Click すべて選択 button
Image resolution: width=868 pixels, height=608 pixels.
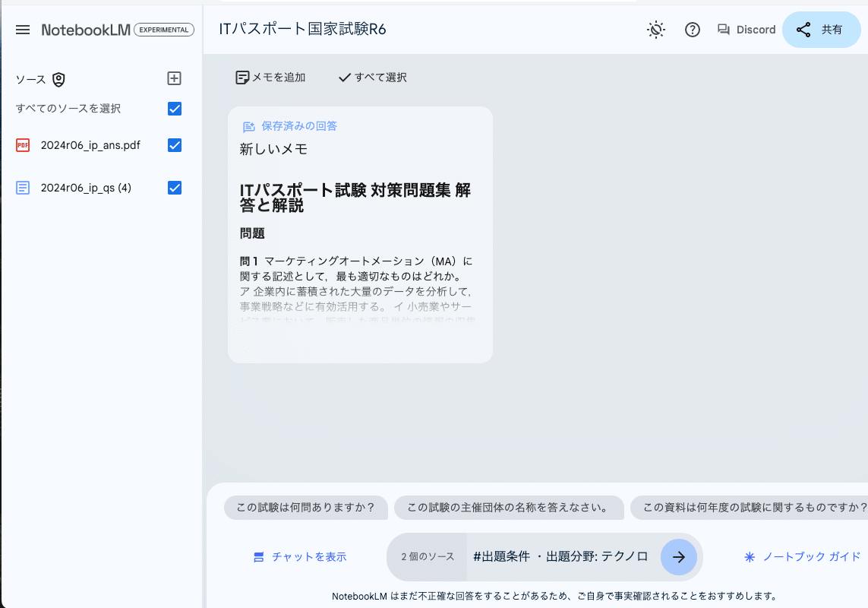373,78
